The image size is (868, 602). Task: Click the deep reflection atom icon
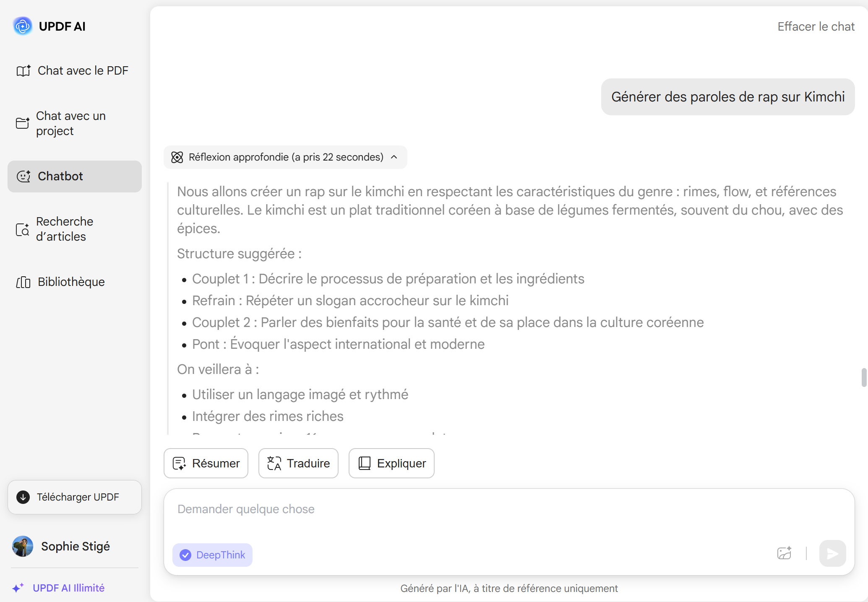click(177, 157)
